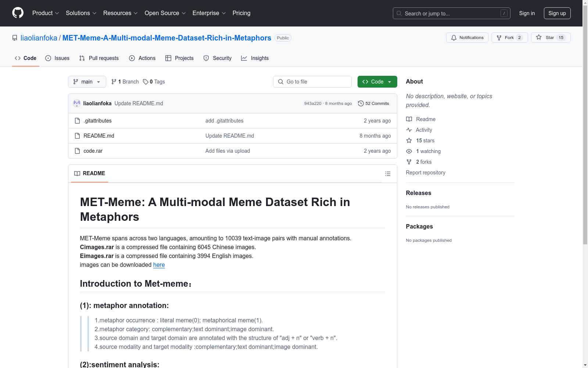This screenshot has height=368, width=588.
Task: Click the .gitattributes file icon
Action: pos(77,121)
